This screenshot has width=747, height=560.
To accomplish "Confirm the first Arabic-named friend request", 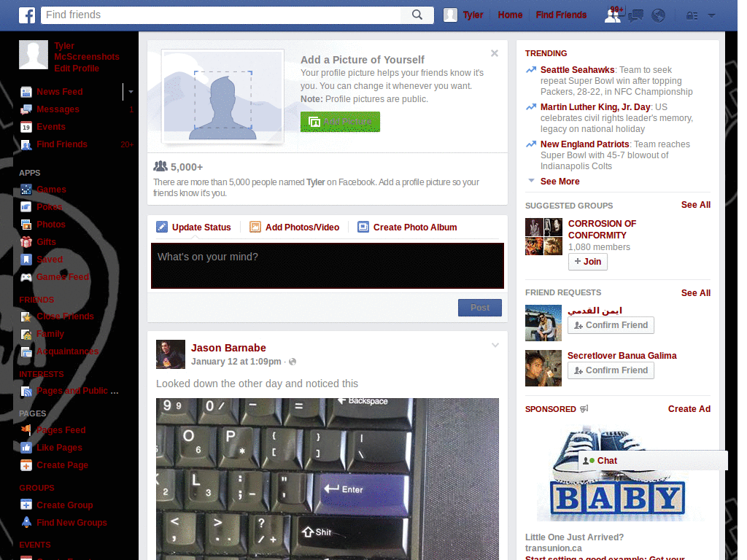I will coord(611,325).
